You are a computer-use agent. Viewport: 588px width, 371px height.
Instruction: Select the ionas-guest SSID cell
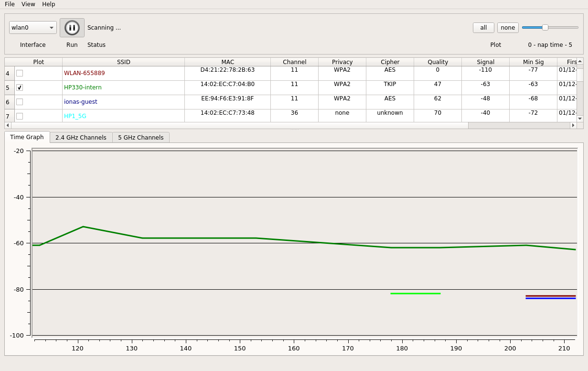(x=124, y=102)
